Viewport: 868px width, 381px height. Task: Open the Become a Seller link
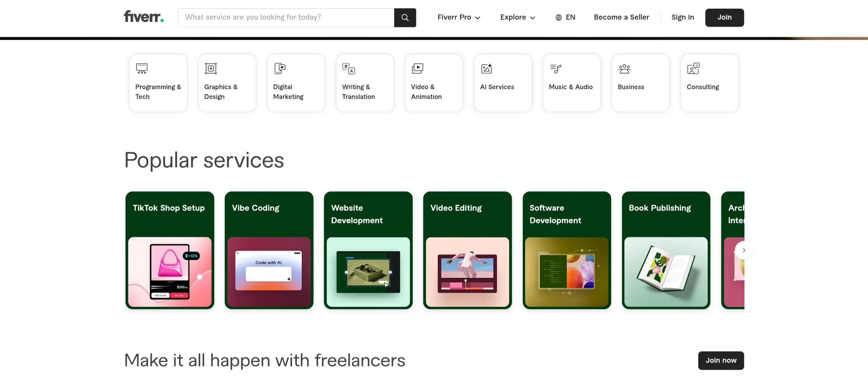tap(621, 17)
